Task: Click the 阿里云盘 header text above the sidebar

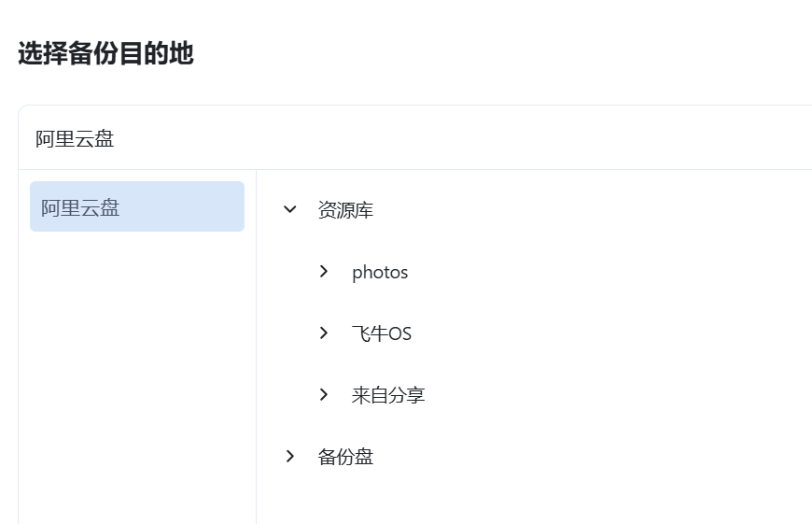Action: coord(75,139)
